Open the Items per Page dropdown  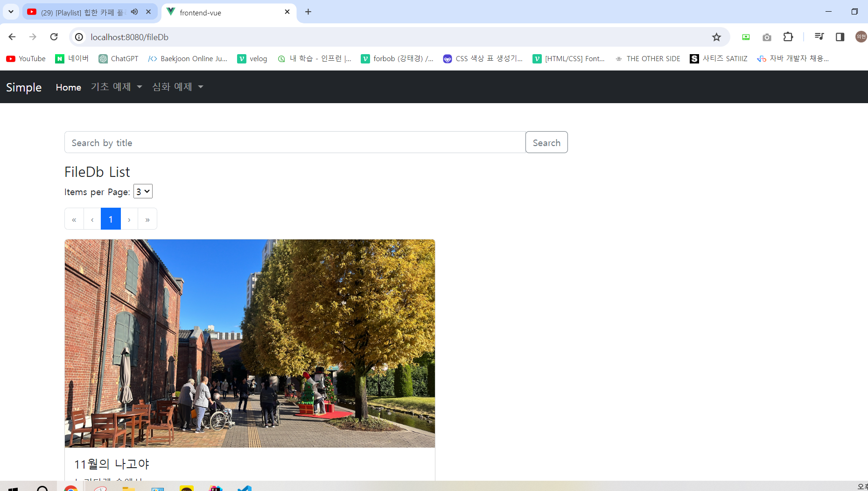point(143,191)
